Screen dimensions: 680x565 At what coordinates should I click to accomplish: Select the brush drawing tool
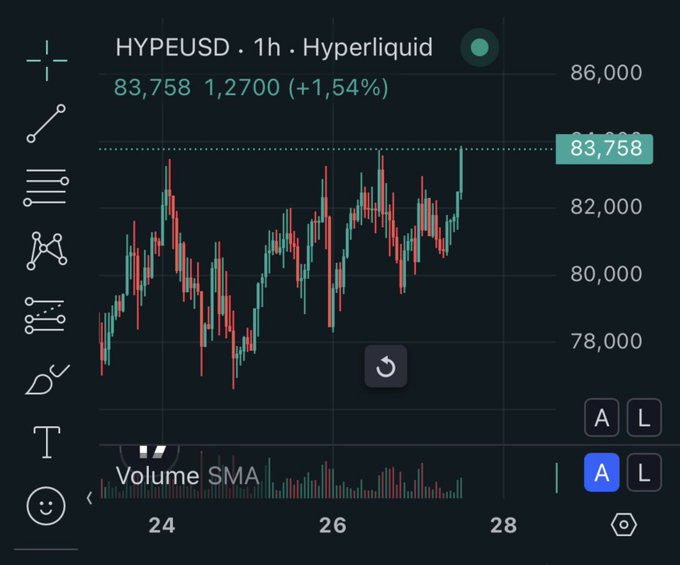(47, 379)
